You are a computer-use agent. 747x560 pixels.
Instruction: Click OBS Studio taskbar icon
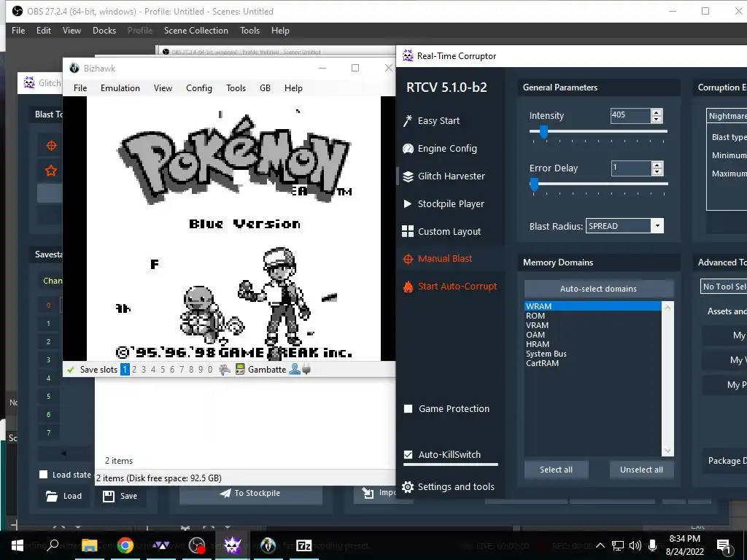(x=197, y=545)
